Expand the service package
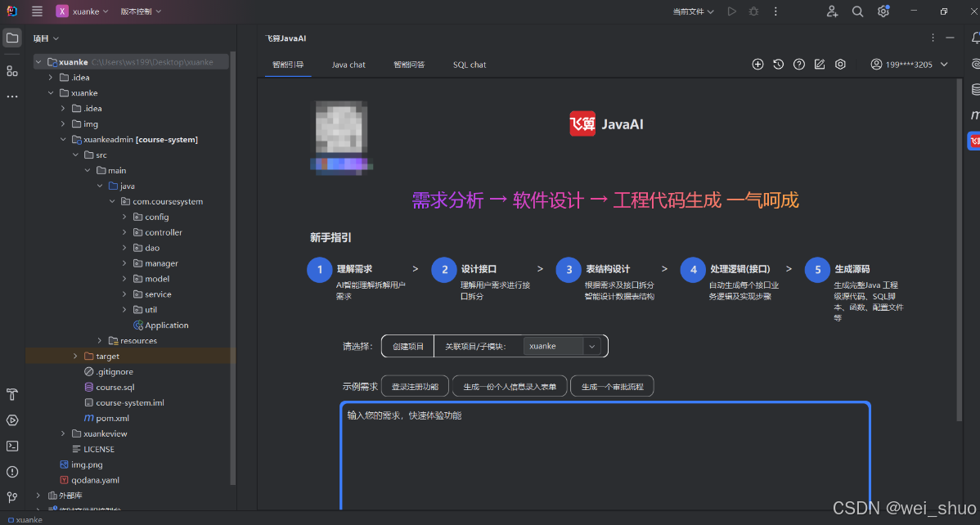This screenshot has width=980, height=525. [124, 294]
